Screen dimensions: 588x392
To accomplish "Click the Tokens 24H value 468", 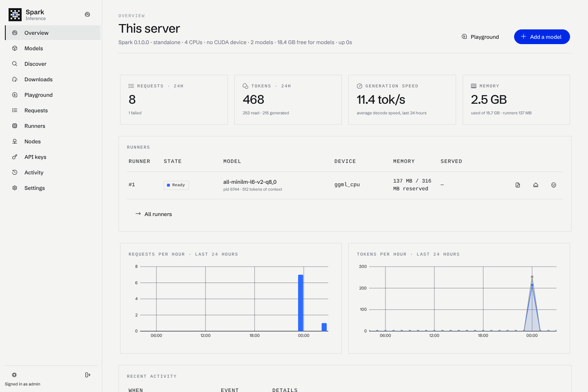I will click(254, 100).
